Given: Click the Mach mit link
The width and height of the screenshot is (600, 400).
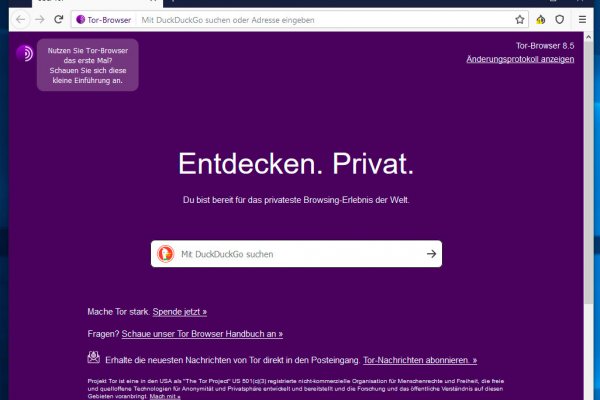Looking at the screenshot, I should coord(165,396).
